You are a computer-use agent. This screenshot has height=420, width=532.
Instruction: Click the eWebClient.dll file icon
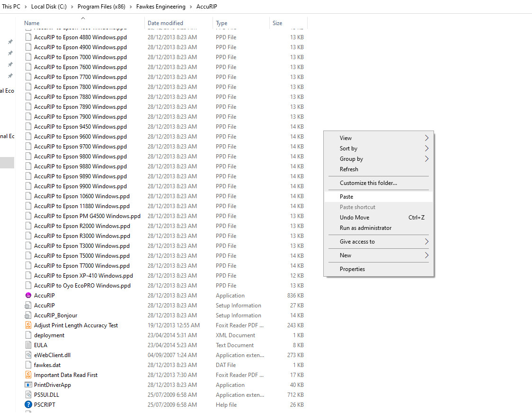28,355
